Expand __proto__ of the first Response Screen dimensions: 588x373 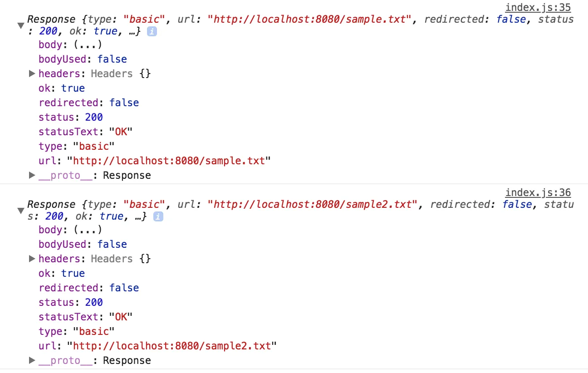(x=32, y=175)
